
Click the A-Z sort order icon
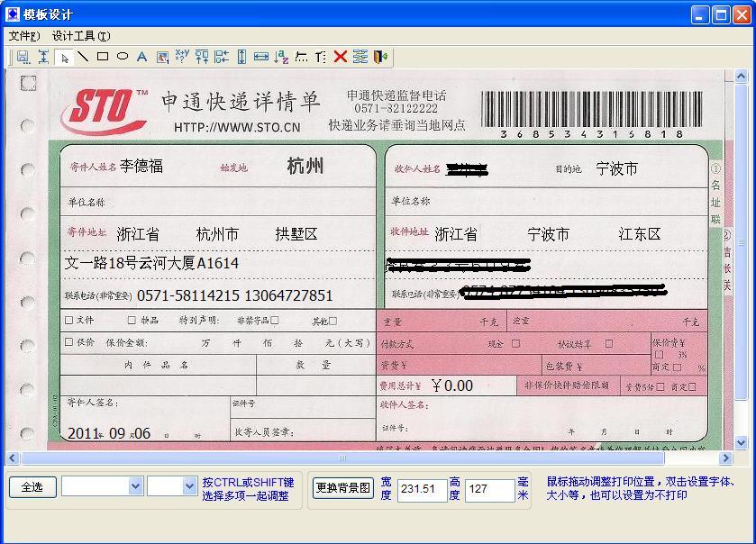(281, 57)
